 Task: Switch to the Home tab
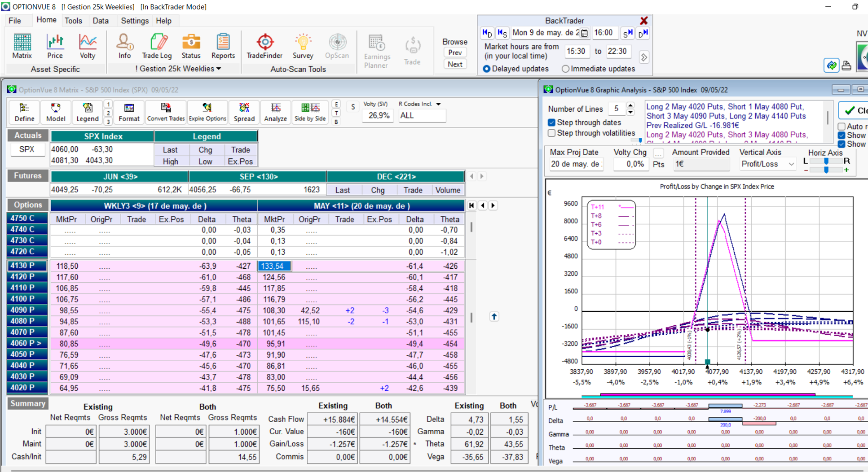(x=46, y=20)
